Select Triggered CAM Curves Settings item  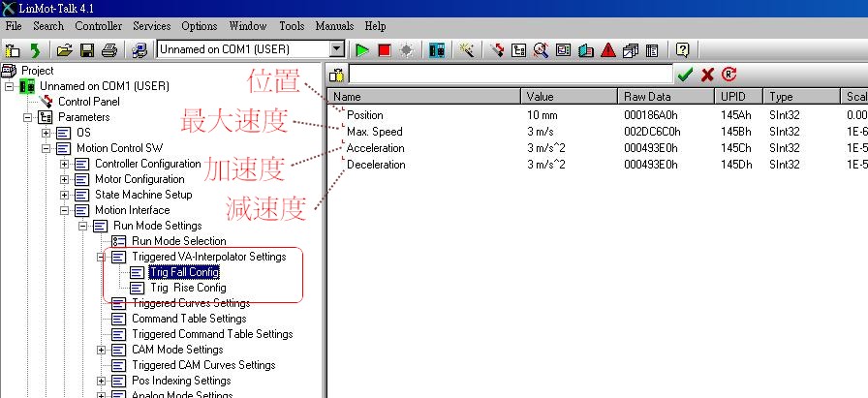[x=203, y=365]
